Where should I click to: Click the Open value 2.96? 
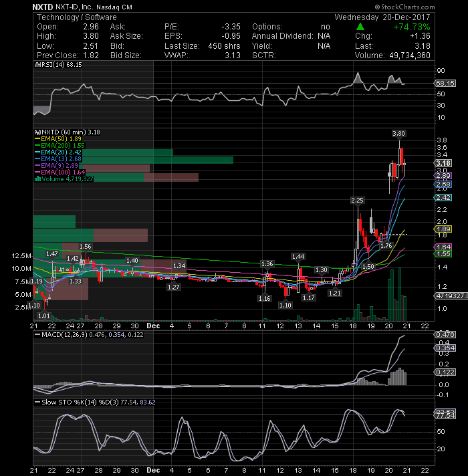coord(91,27)
